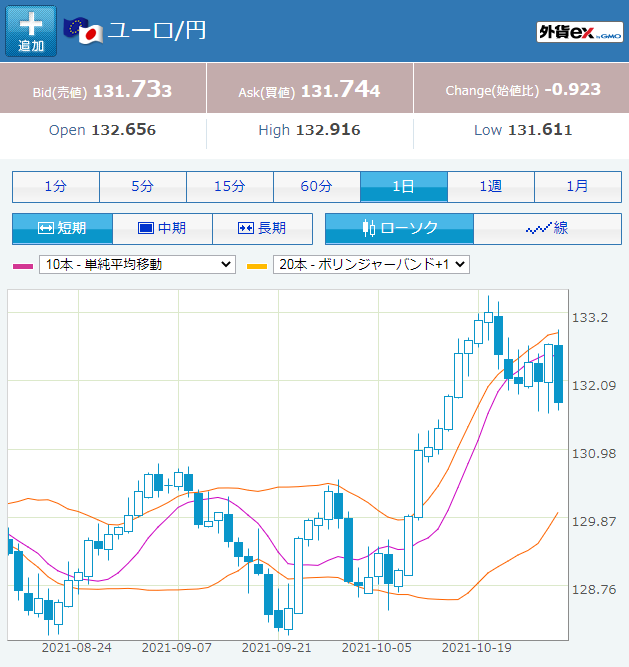Viewport: 629px width, 667px height.
Task: Select the 5分 timeframe tab
Action: point(143,187)
